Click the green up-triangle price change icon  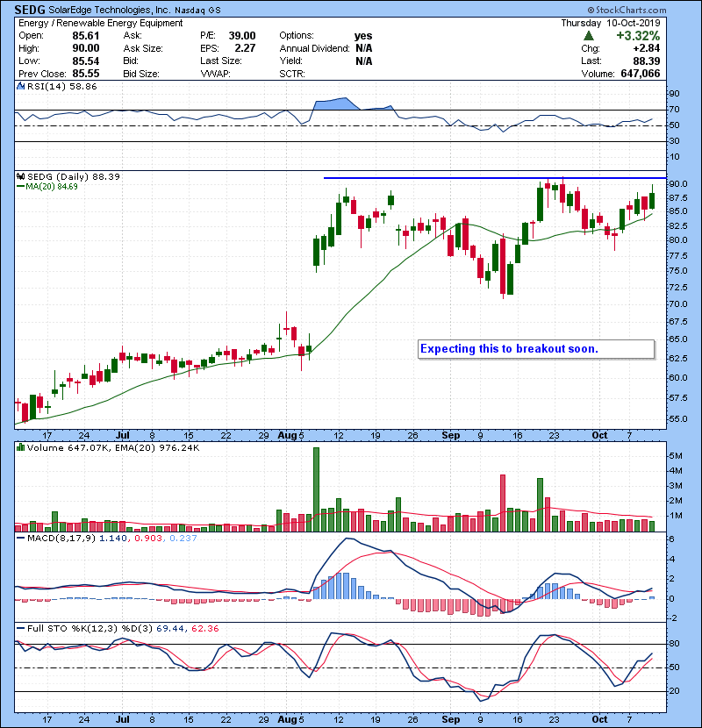click(588, 36)
